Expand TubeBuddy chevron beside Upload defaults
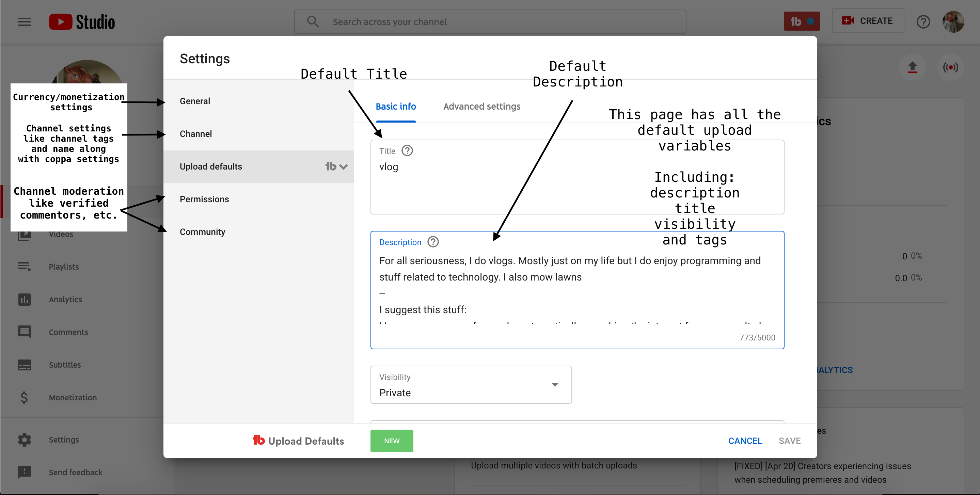The image size is (980, 495). pyautogui.click(x=343, y=167)
